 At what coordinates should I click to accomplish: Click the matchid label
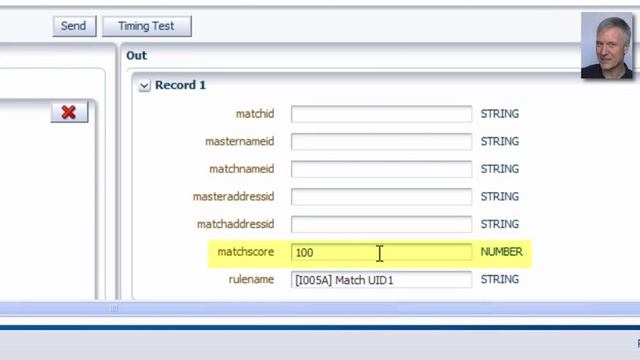[255, 113]
